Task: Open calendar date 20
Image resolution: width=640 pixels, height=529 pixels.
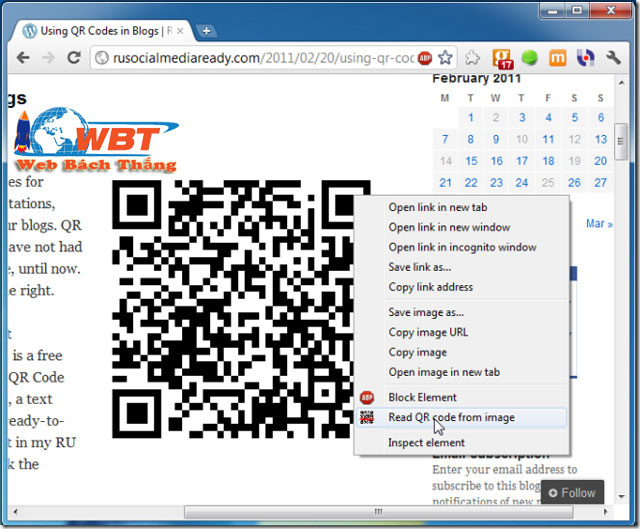Action: pos(600,161)
